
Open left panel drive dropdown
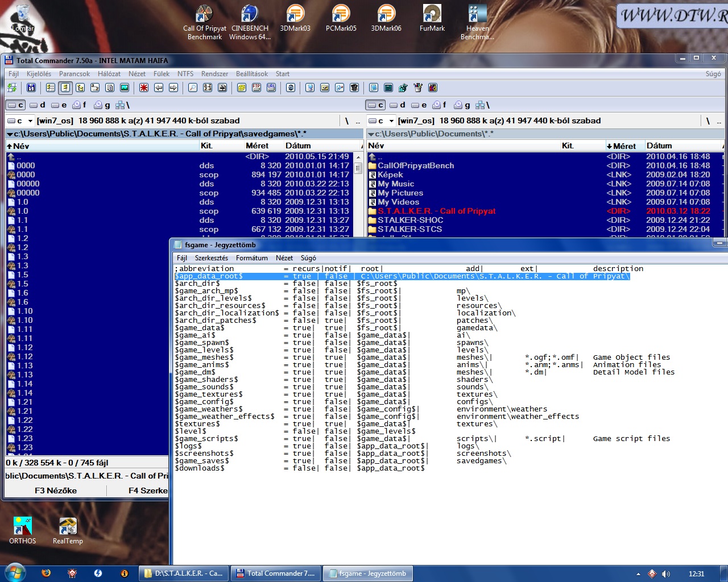click(x=20, y=120)
